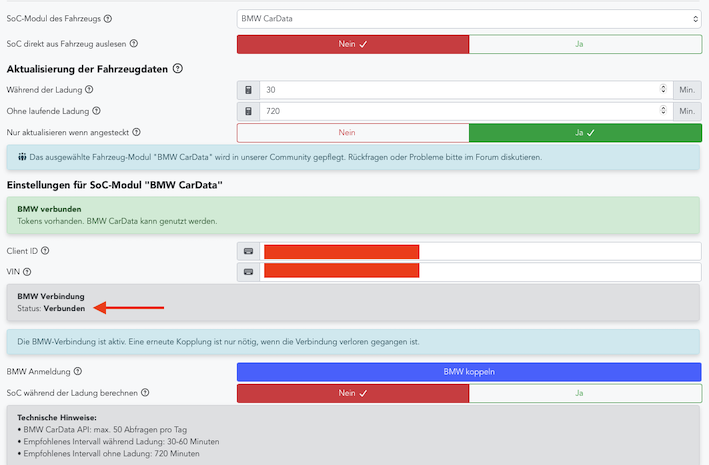This screenshot has width=709, height=465.
Task: Click into the Client ID input field
Action: 481,251
